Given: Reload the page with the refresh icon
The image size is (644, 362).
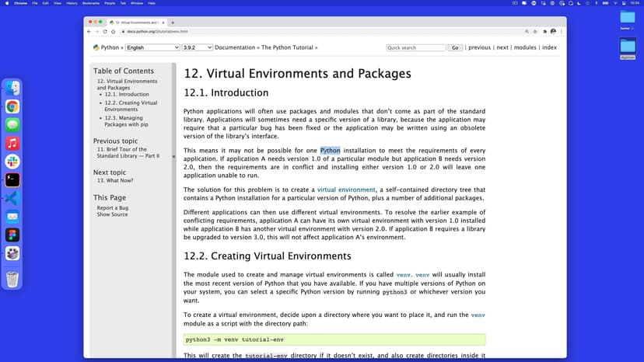Looking at the screenshot, I should [105, 32].
